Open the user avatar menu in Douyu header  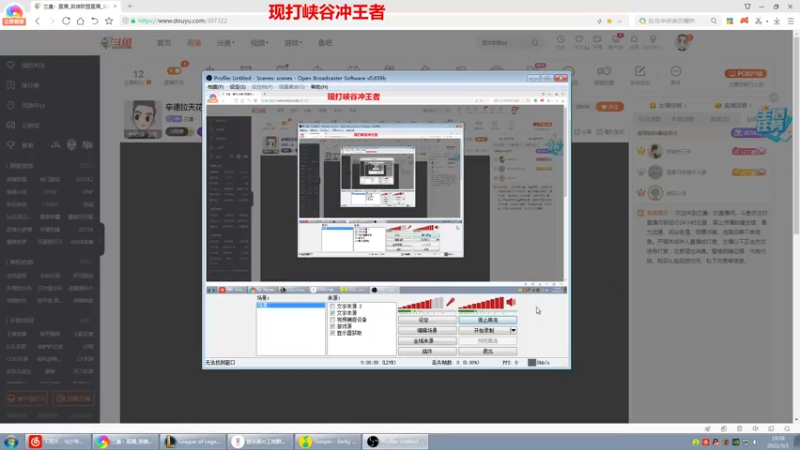point(682,42)
